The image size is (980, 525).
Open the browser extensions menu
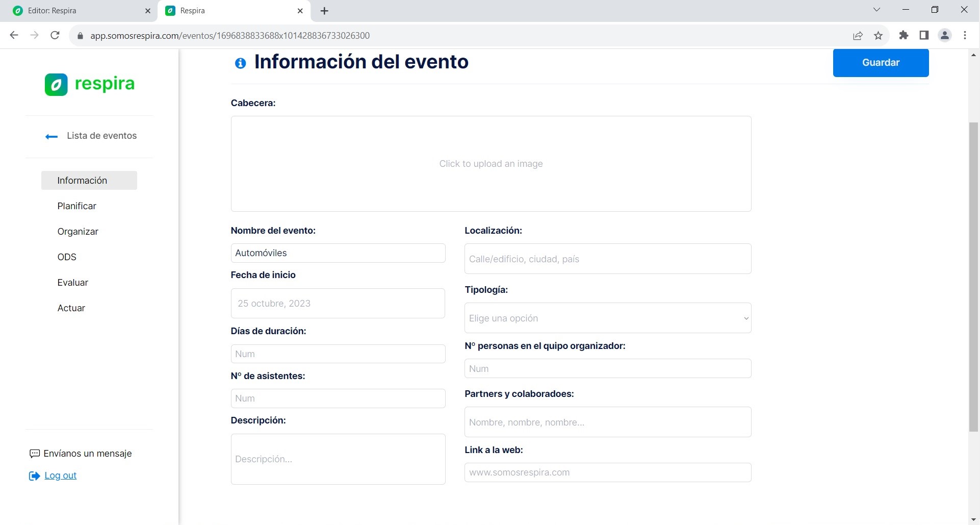click(904, 35)
